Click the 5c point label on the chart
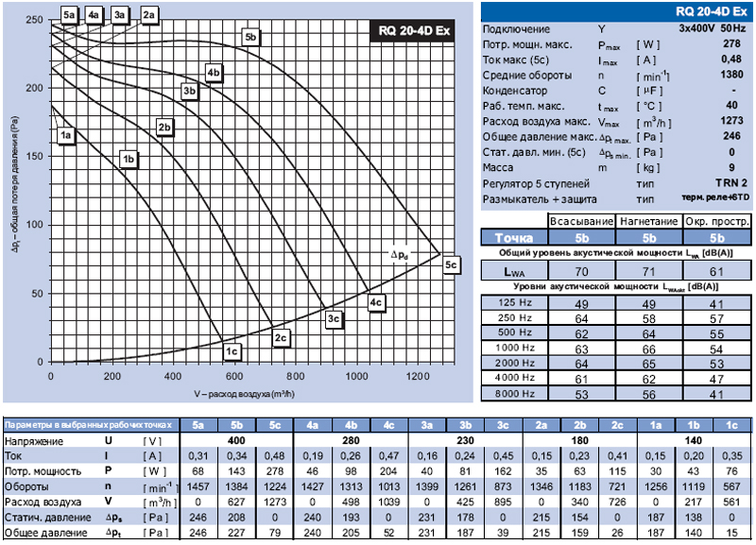756x545 pixels. click(451, 265)
